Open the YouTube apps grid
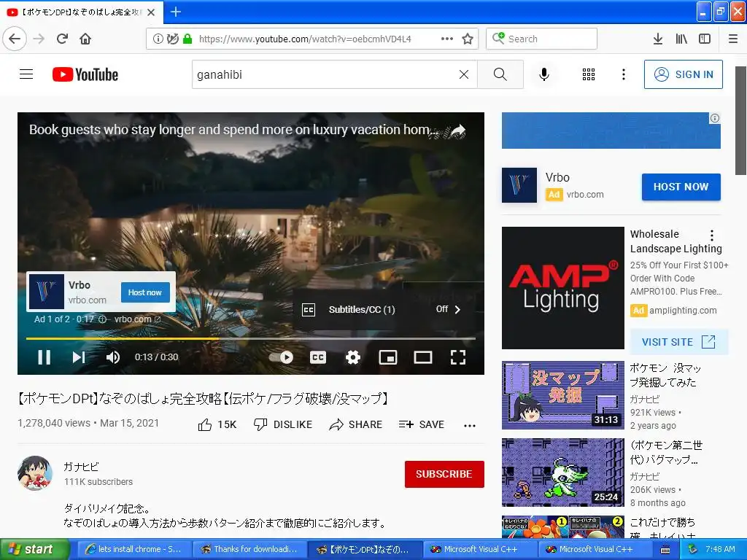The image size is (747, 560). click(x=589, y=74)
